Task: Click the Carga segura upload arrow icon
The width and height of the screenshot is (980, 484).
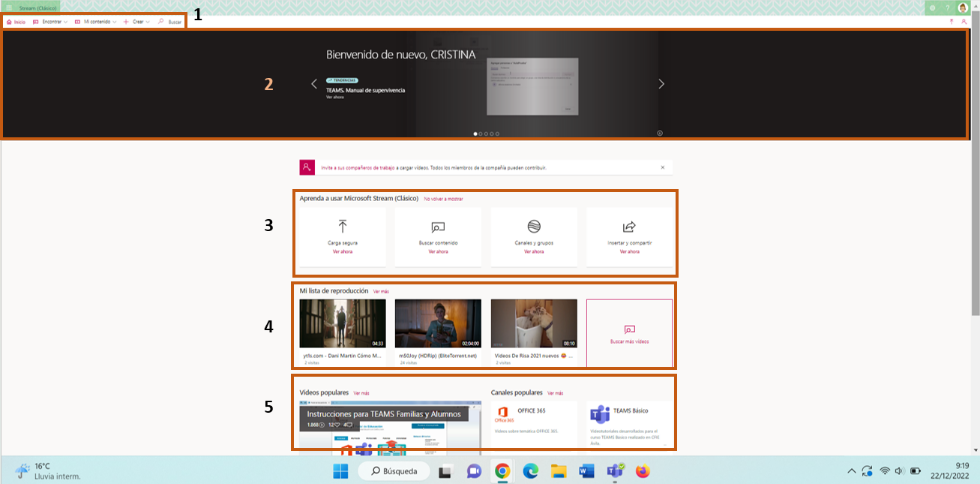Action: 343,227
